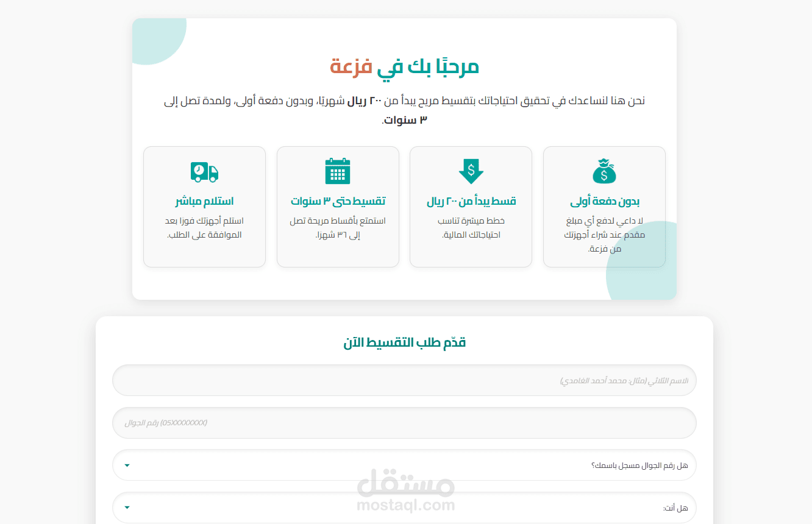
Task: Click the mobile number (05XXXXXXXX) field
Action: (x=404, y=423)
